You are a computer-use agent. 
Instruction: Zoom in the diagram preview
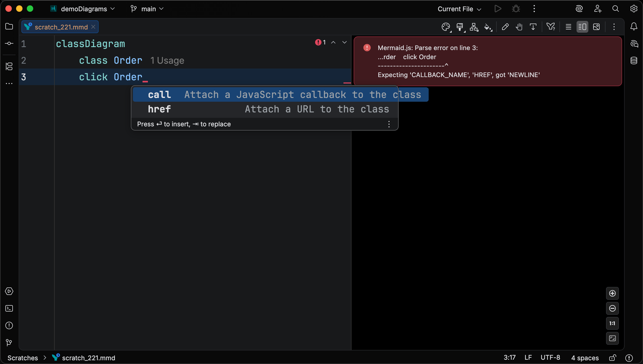coord(612,293)
